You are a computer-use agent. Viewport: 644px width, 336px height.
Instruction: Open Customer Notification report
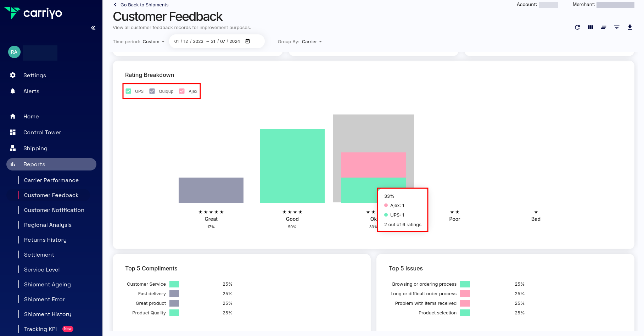tap(54, 210)
